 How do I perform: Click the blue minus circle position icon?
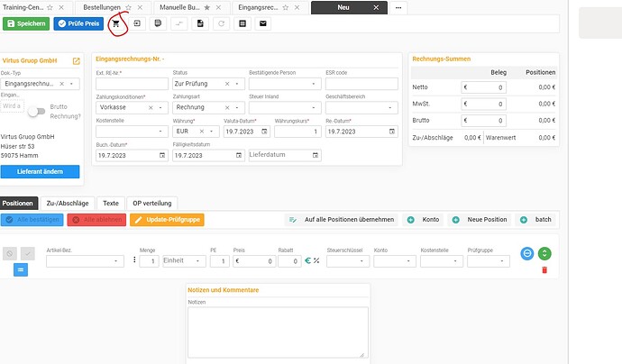pos(527,253)
